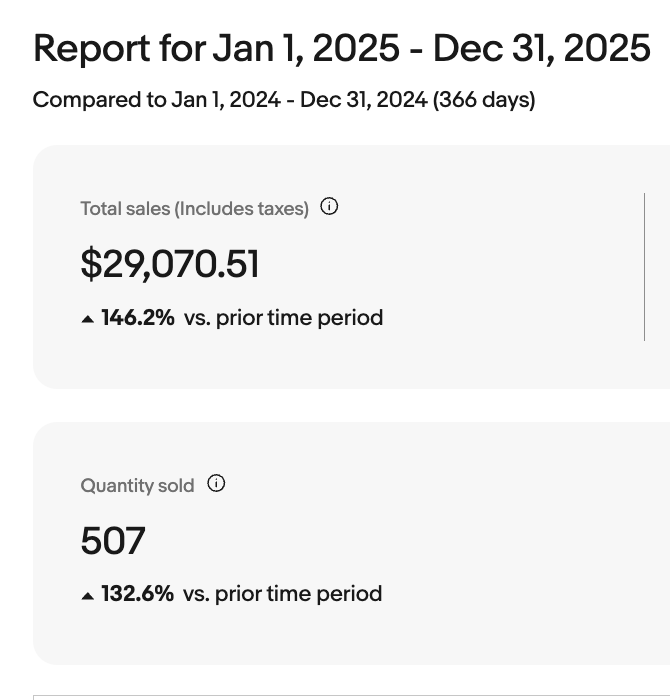Click the info icon beside Quantity sold
Screen dimensions: 670x700
pos(216,484)
